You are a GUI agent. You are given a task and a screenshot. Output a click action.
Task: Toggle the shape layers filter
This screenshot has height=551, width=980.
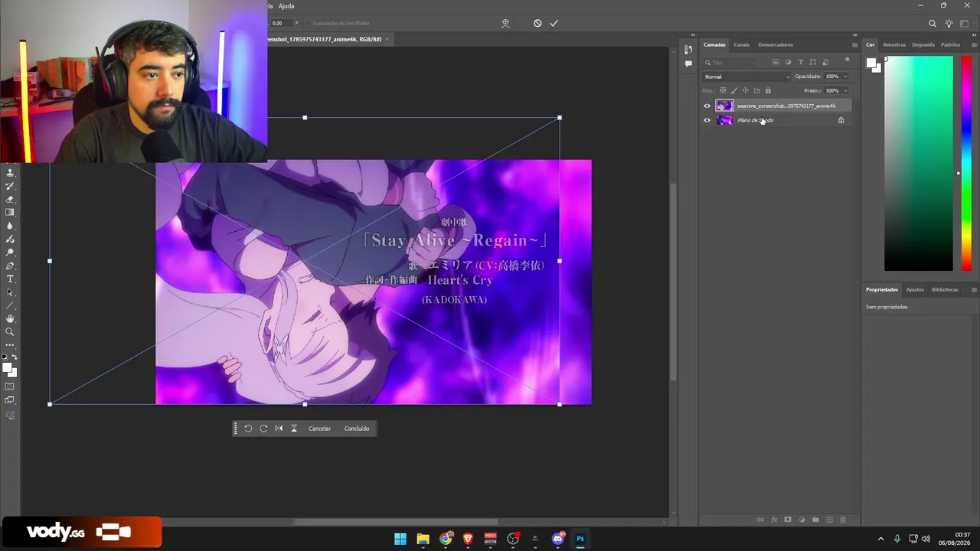pos(812,62)
